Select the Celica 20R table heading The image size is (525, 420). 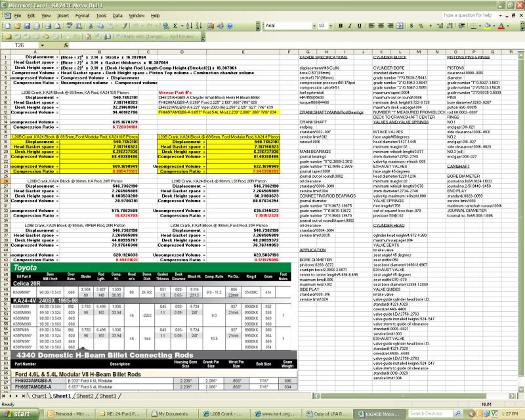[x=26, y=283]
